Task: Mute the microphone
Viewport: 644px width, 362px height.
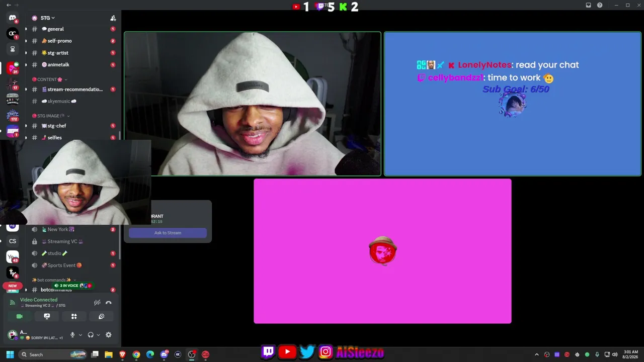Action: [72, 335]
